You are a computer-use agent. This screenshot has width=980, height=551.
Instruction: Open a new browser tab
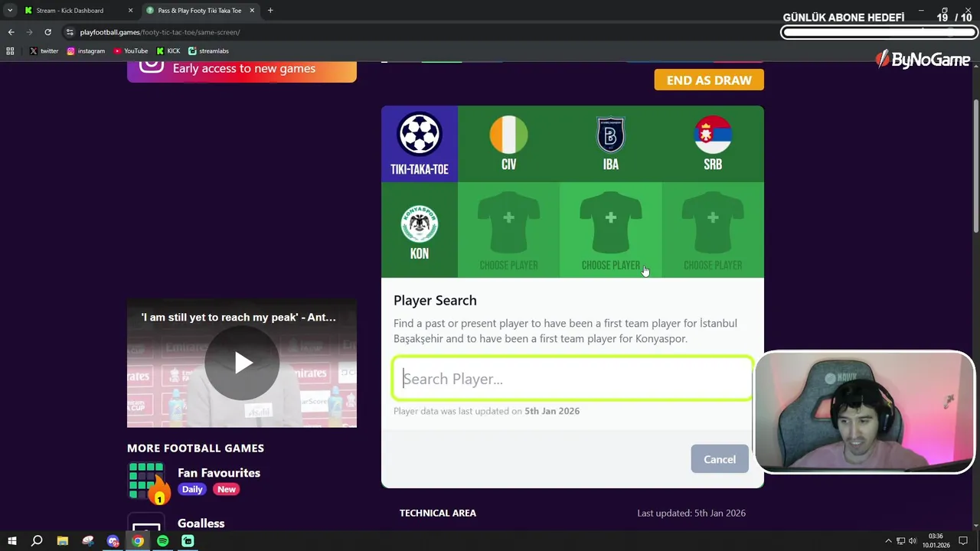(270, 11)
